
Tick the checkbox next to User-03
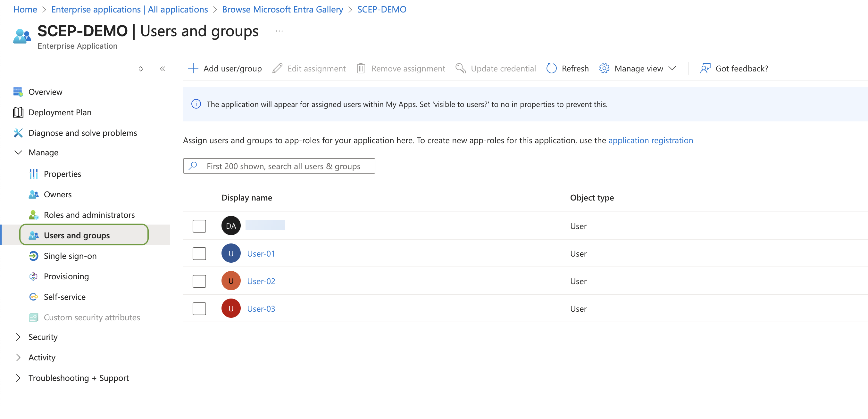(x=199, y=308)
